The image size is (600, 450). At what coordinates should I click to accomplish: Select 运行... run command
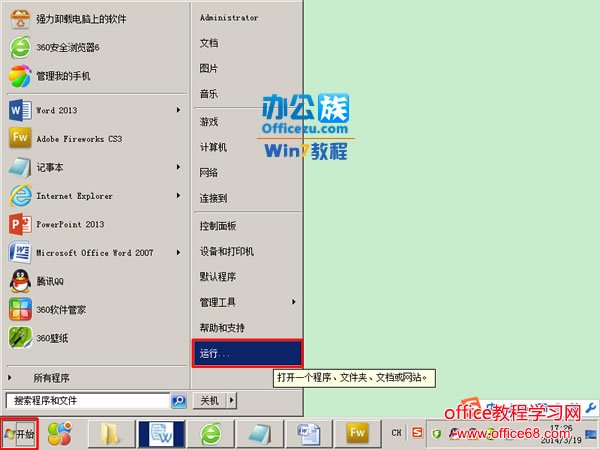point(247,353)
